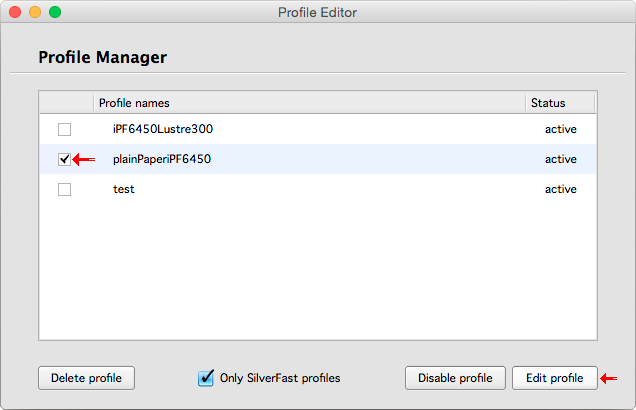Viewport: 636px width, 410px height.
Task: Uncheck the plainPaperiPF6450 profile checkbox
Action: pos(65,159)
